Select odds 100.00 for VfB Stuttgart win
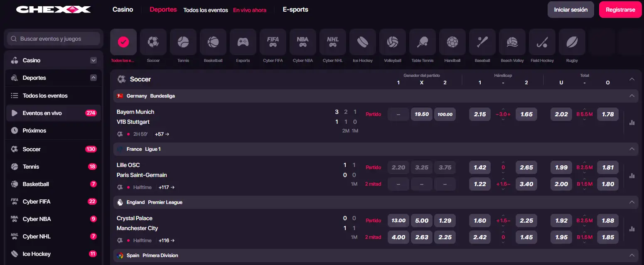Image resolution: width=644 pixels, height=265 pixels. pyautogui.click(x=445, y=114)
